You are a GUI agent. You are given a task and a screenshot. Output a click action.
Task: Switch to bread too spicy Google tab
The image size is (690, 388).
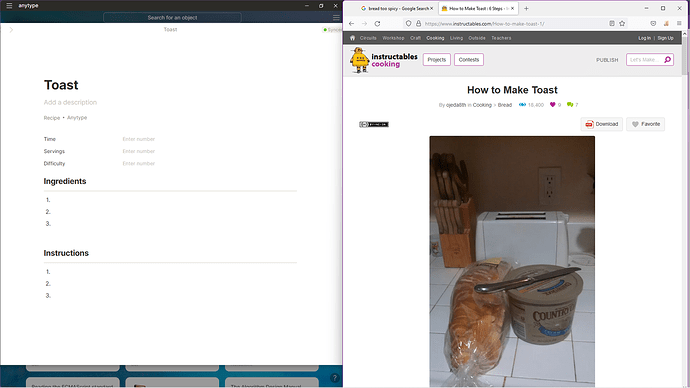tap(397, 8)
